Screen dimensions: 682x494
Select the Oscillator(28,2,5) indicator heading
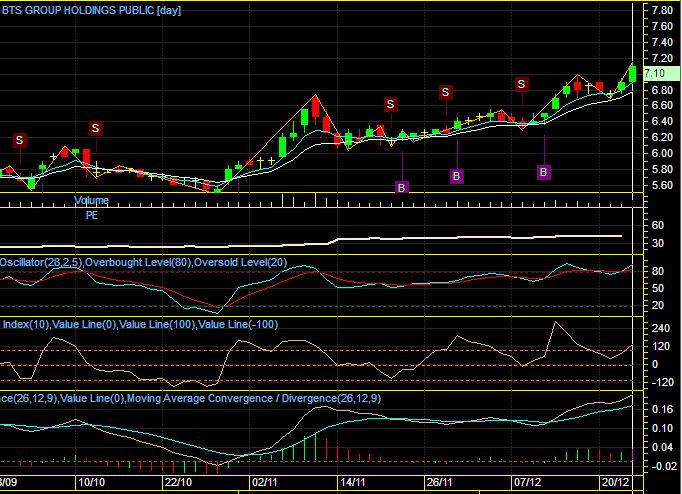(41, 262)
